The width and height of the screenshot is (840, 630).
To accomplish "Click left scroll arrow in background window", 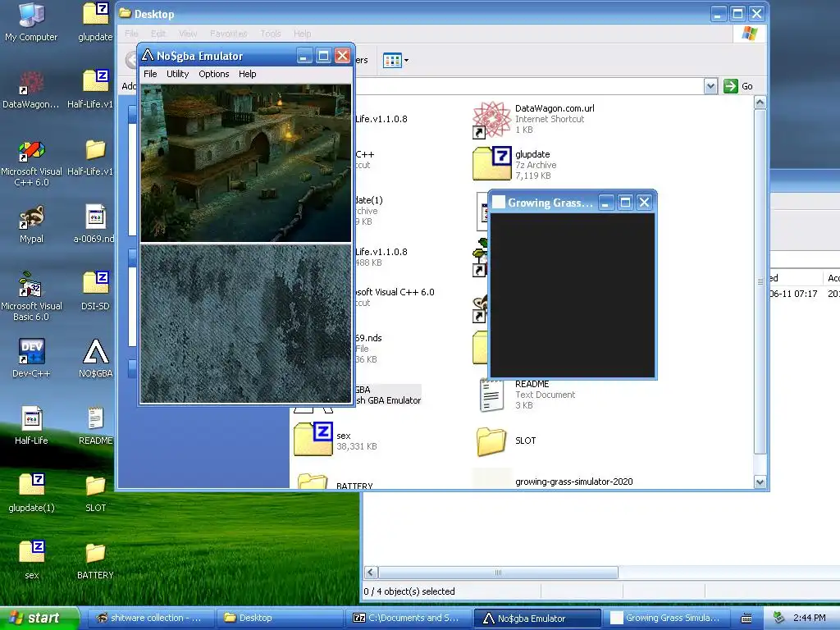I will (x=371, y=573).
